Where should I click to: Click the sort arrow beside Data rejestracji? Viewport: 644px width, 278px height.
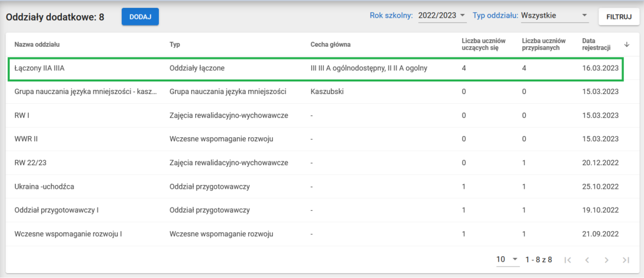pos(626,44)
